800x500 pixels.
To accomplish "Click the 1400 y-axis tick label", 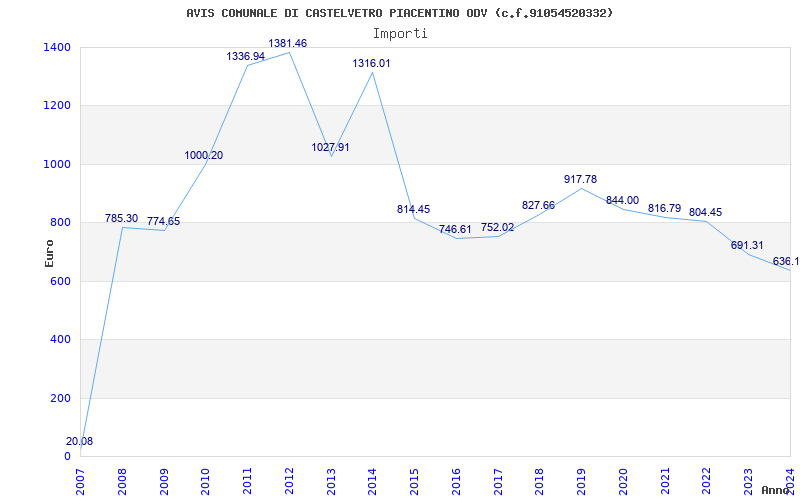I will 58,47.
